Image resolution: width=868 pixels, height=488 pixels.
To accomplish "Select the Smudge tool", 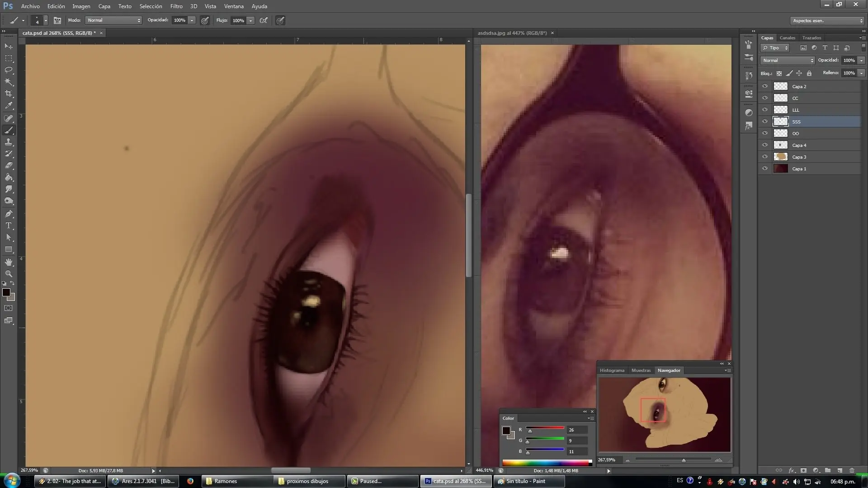I will coord(9,189).
